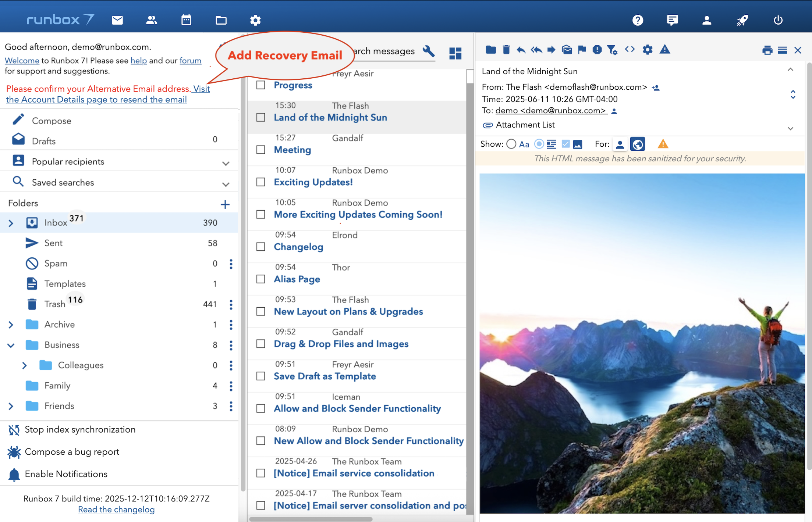Screen dimensions: 812x522
Task: Expand the Saved searches section
Action: point(226,184)
